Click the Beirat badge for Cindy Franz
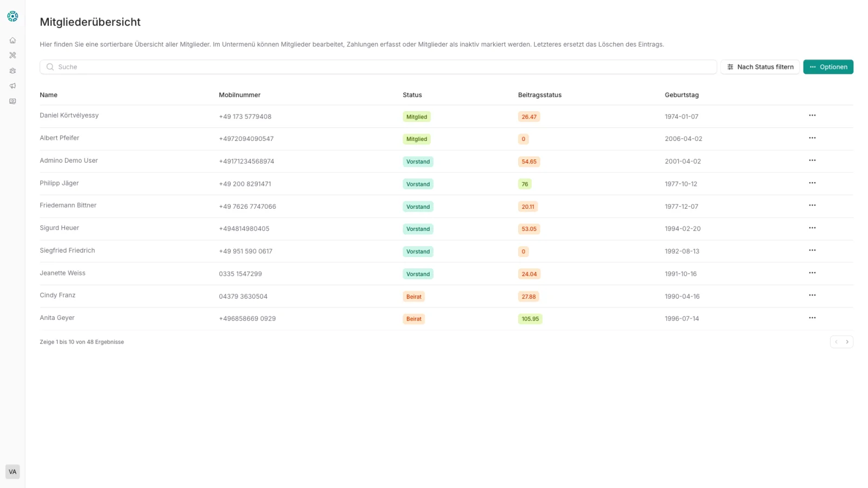 [x=413, y=297]
